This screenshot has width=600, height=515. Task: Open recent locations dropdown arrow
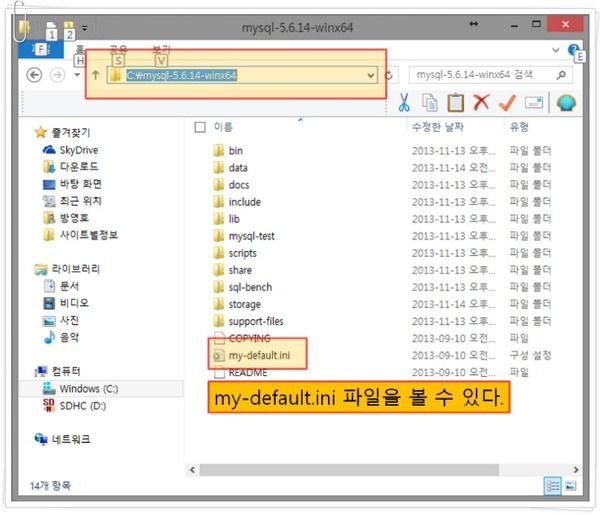(x=77, y=75)
